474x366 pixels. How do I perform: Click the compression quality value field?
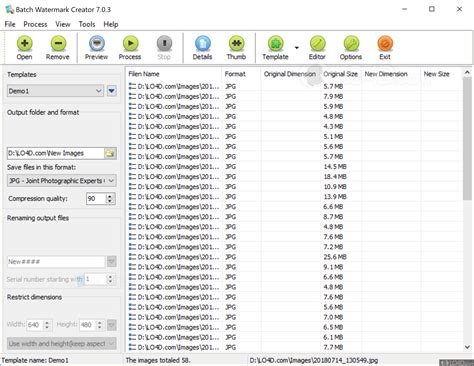coord(96,199)
